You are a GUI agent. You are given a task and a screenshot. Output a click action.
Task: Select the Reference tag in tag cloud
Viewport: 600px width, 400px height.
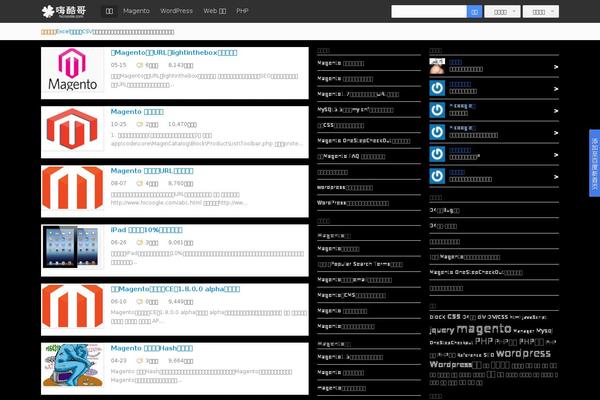point(469,355)
